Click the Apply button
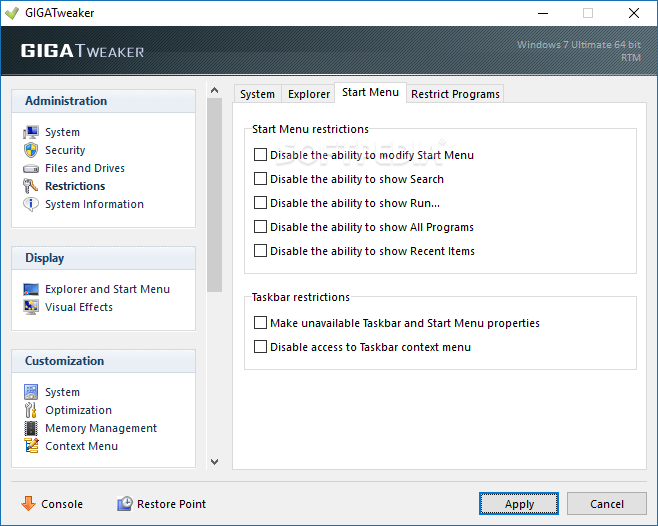 (519, 504)
